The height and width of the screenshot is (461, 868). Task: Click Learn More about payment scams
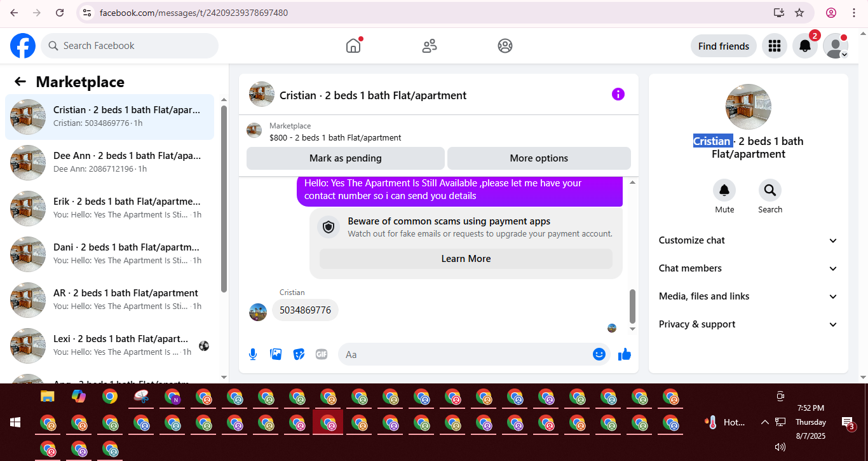tap(466, 259)
